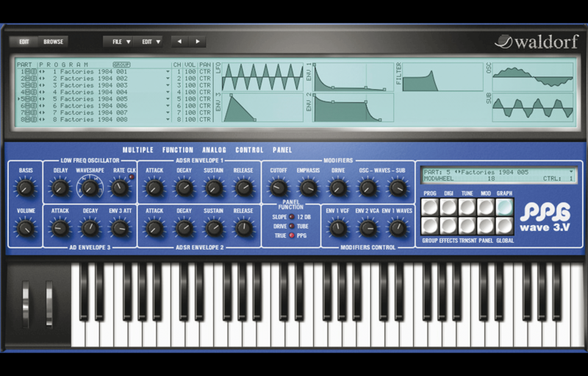Click the ENV 3 ATT knob
588x376 pixels.
[120, 228]
